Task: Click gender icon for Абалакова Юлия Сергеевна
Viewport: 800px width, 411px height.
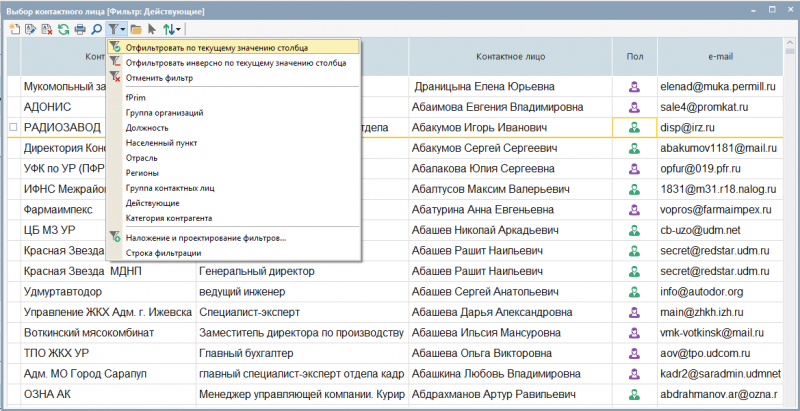Action: [634, 169]
